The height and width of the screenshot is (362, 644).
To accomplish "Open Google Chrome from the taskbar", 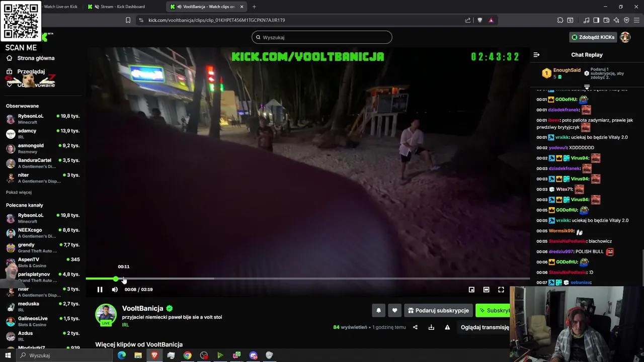I will pos(187,355).
